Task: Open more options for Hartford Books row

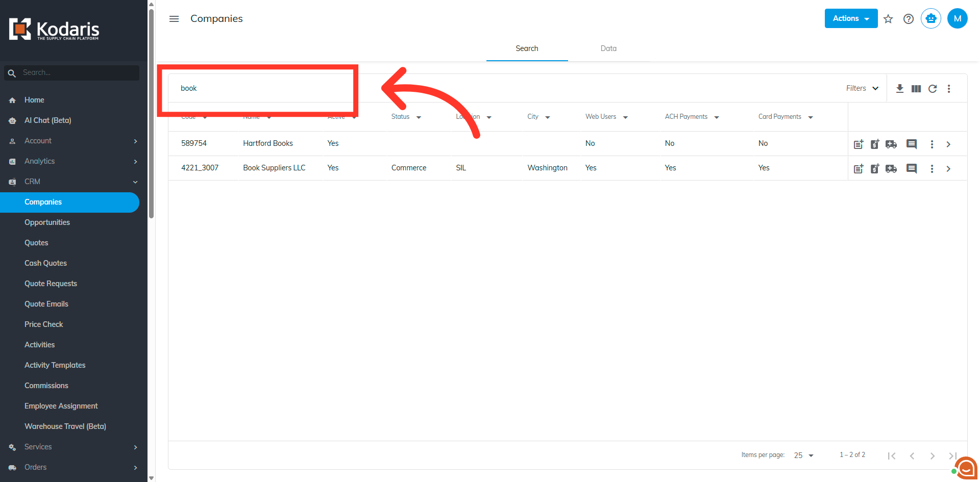Action: pyautogui.click(x=932, y=144)
